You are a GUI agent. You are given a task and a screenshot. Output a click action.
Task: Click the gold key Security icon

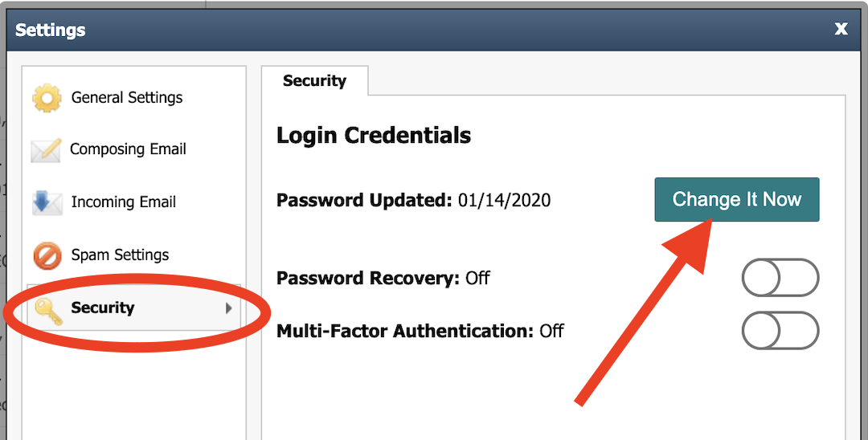48,309
